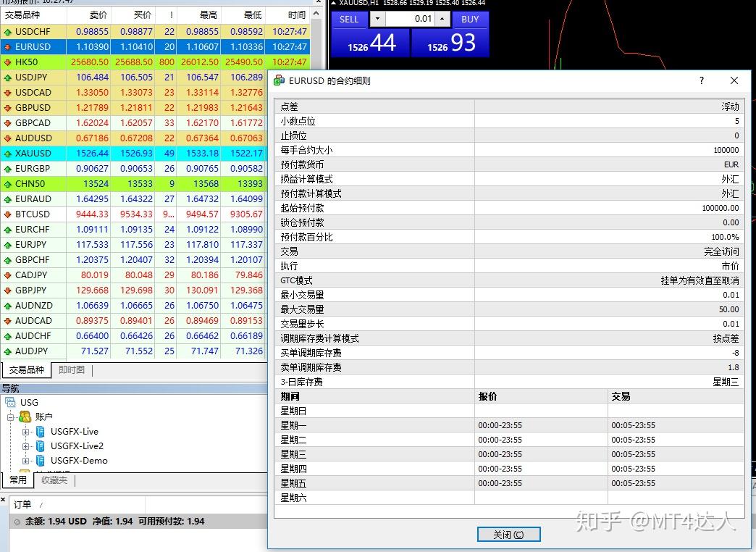The width and height of the screenshot is (756, 552).
Task: Click the 3-日库存费 row
Action: point(509,382)
